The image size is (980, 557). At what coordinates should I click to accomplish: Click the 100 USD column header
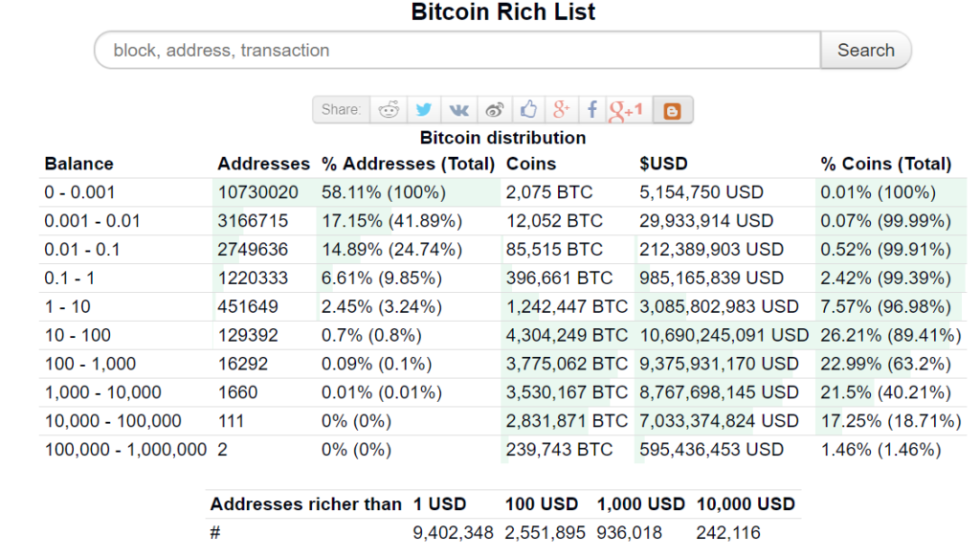pyautogui.click(x=542, y=504)
